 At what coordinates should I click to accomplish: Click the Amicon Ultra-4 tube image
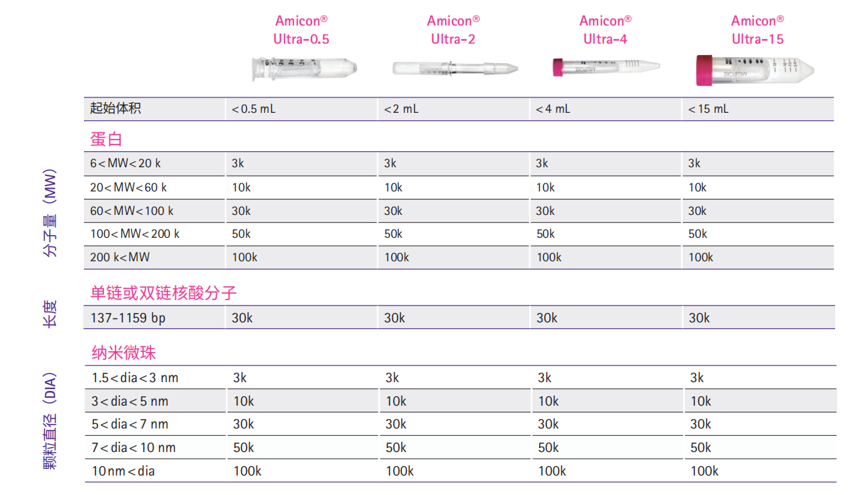[605, 66]
